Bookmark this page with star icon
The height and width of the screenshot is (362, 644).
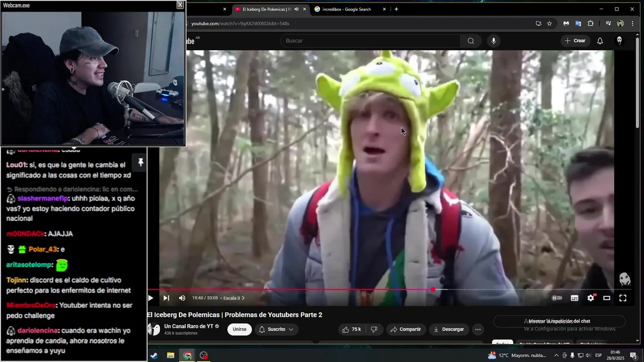click(x=549, y=24)
